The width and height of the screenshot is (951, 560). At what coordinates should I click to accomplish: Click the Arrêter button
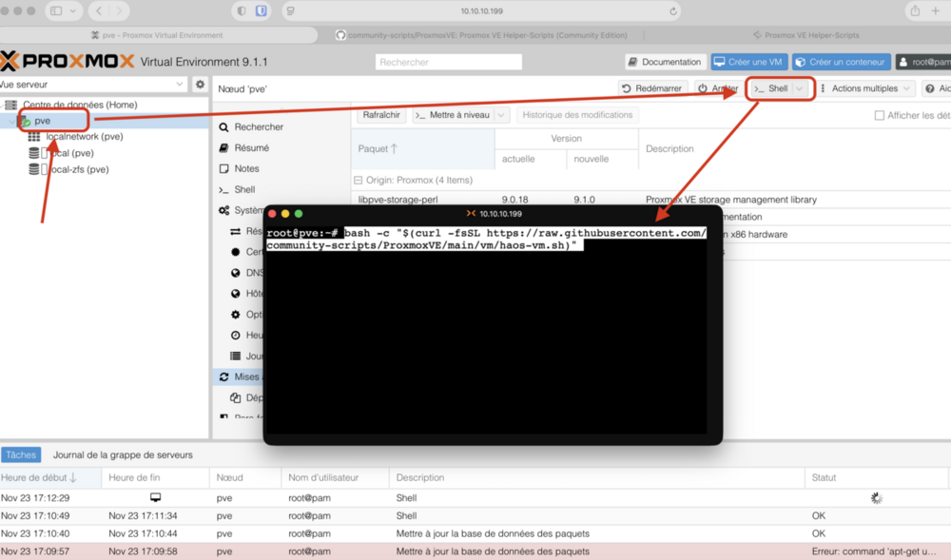tap(718, 88)
